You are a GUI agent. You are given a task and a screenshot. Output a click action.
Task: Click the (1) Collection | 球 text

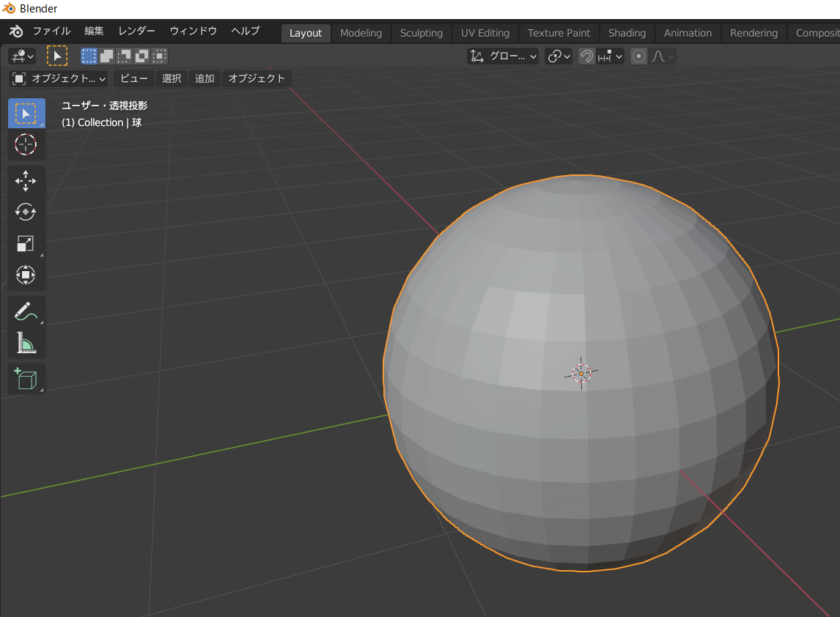[101, 122]
